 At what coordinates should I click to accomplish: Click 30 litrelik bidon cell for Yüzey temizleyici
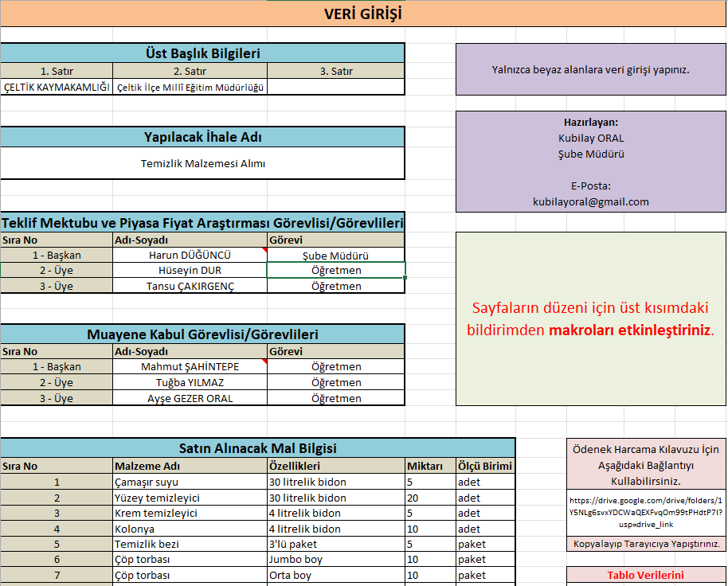click(x=336, y=498)
